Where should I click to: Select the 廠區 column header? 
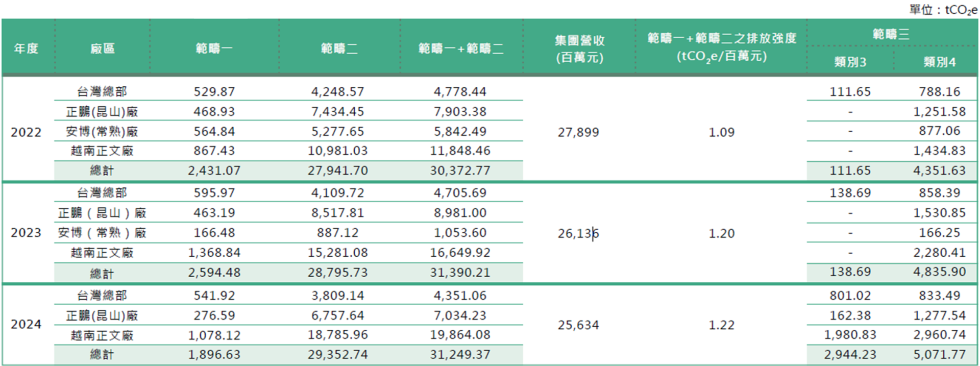click(x=102, y=48)
